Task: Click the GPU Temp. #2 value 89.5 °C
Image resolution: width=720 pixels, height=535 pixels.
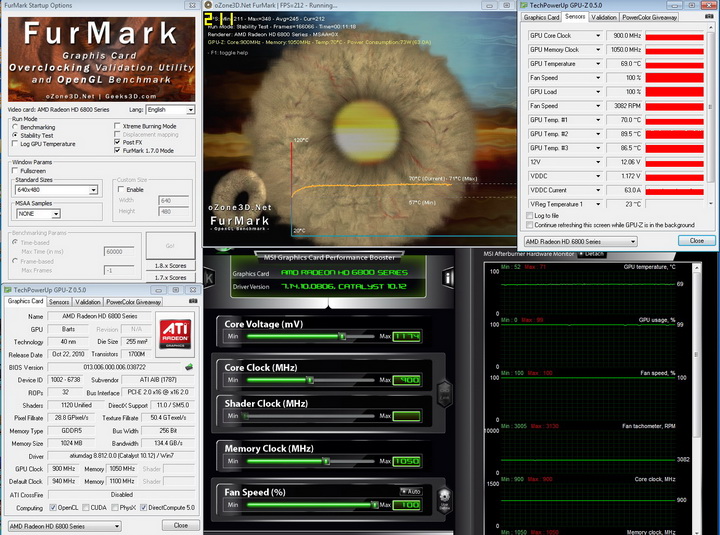Action: 624,134
